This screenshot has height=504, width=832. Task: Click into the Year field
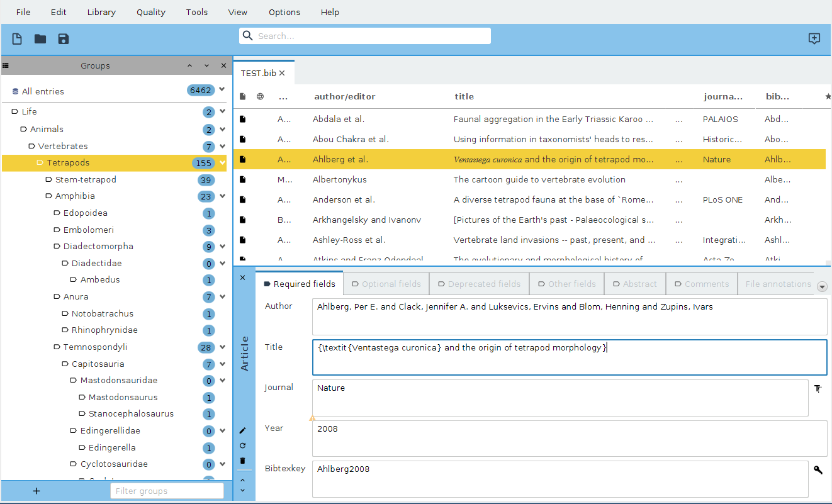click(x=570, y=438)
